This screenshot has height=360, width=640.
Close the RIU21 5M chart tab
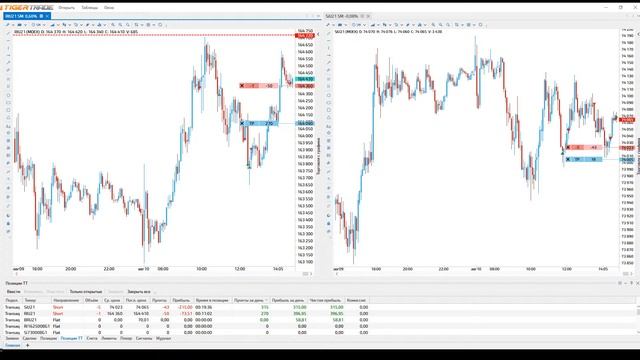tap(47, 16)
